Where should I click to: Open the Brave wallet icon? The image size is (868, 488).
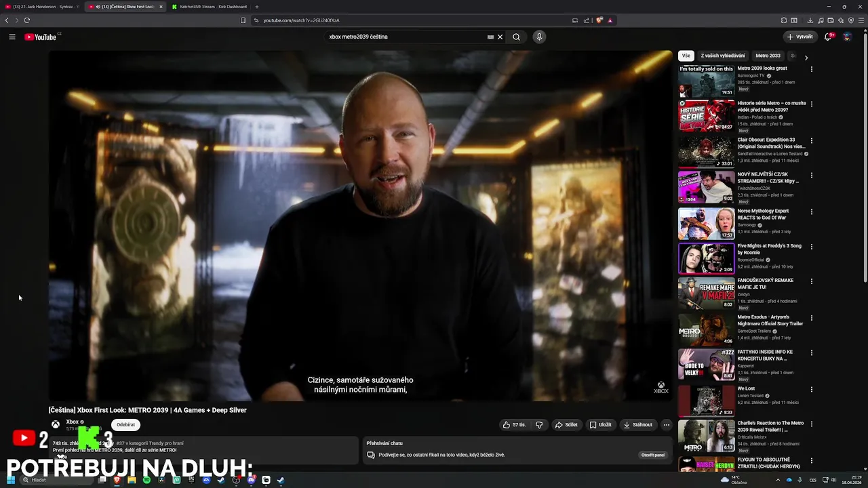pyautogui.click(x=831, y=20)
